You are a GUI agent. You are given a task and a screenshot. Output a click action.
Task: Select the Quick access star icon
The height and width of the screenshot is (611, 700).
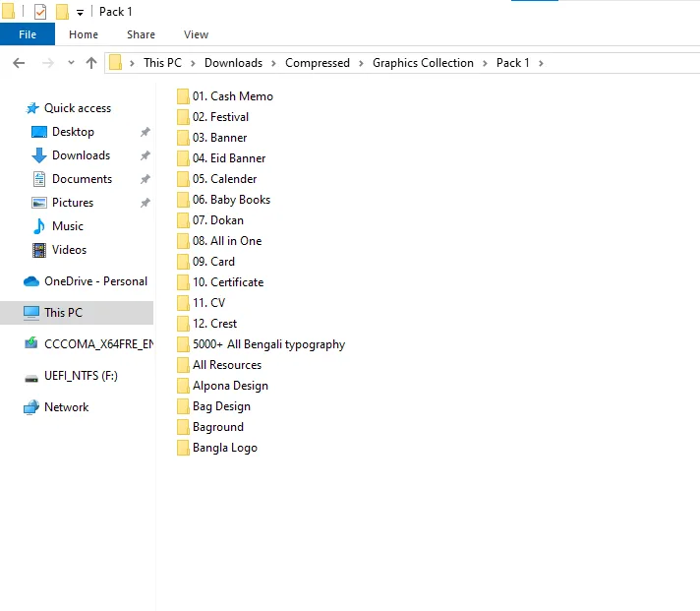32,108
